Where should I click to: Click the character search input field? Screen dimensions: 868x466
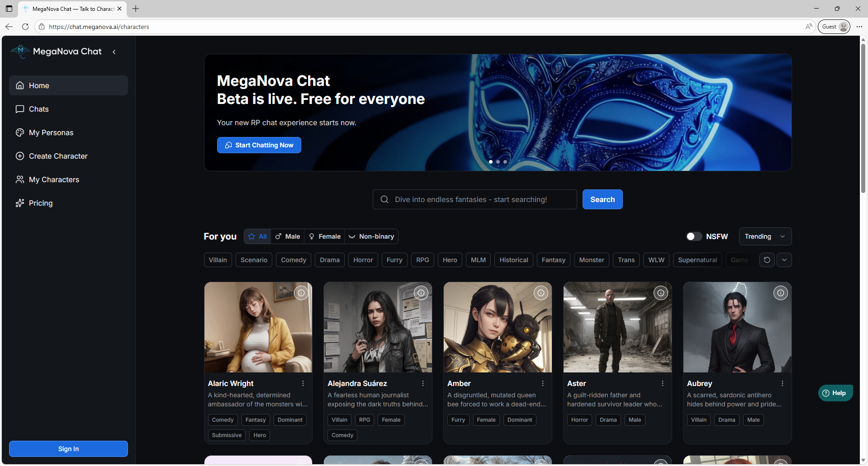pyautogui.click(x=475, y=199)
